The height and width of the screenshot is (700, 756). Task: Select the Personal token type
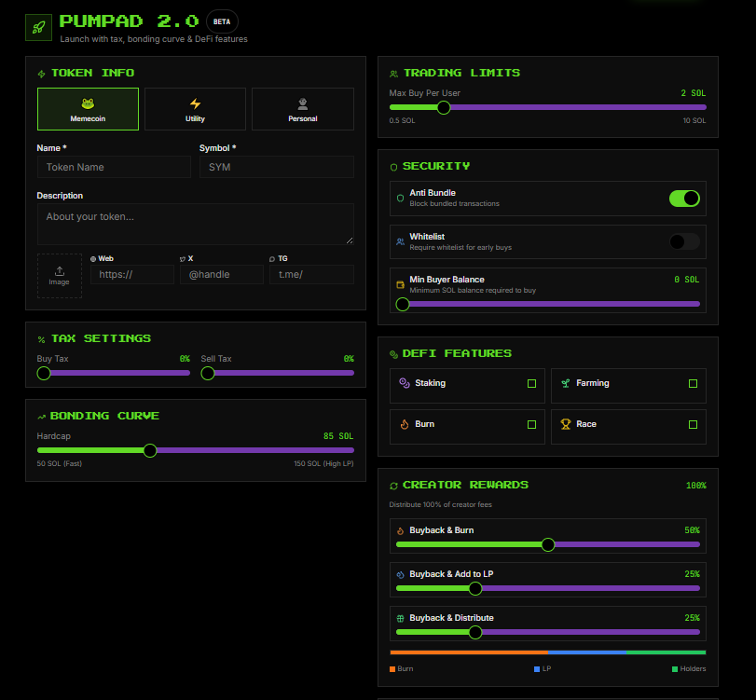(303, 109)
